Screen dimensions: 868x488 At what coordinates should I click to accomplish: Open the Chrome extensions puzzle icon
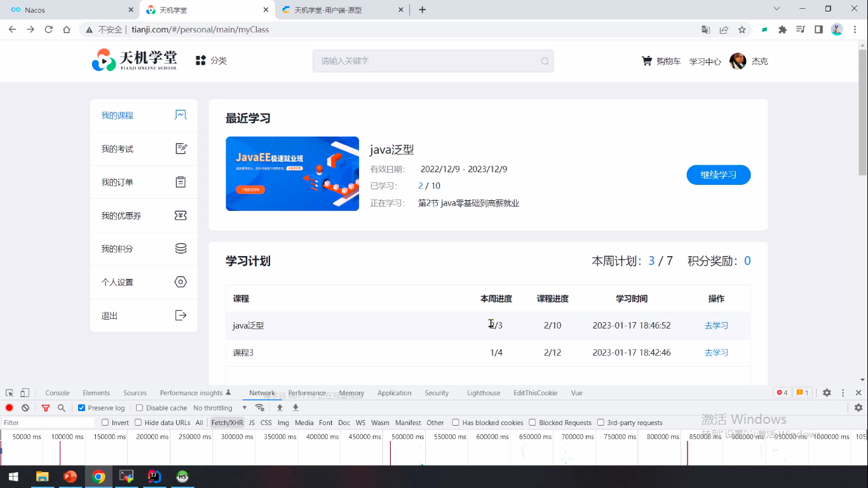click(x=782, y=29)
